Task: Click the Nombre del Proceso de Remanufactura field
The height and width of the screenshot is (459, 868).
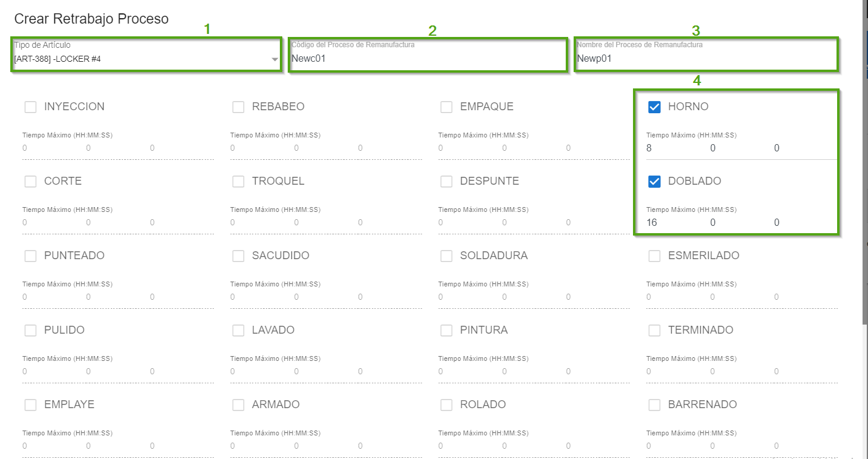Action: (706, 59)
